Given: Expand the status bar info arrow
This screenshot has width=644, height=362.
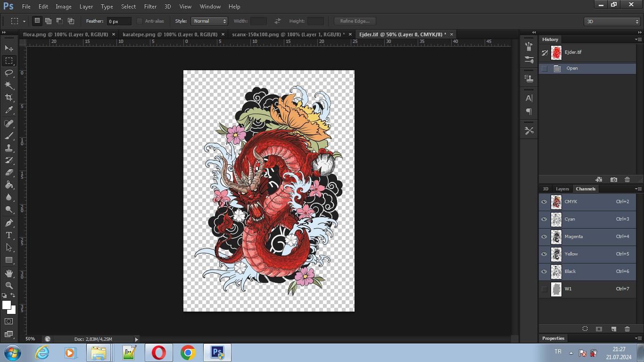Looking at the screenshot, I should point(137,339).
